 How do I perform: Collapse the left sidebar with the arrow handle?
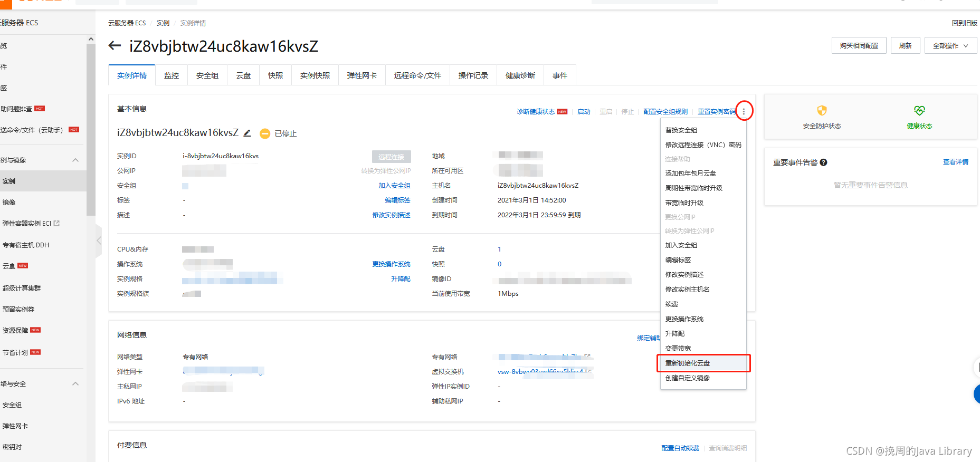coord(99,240)
